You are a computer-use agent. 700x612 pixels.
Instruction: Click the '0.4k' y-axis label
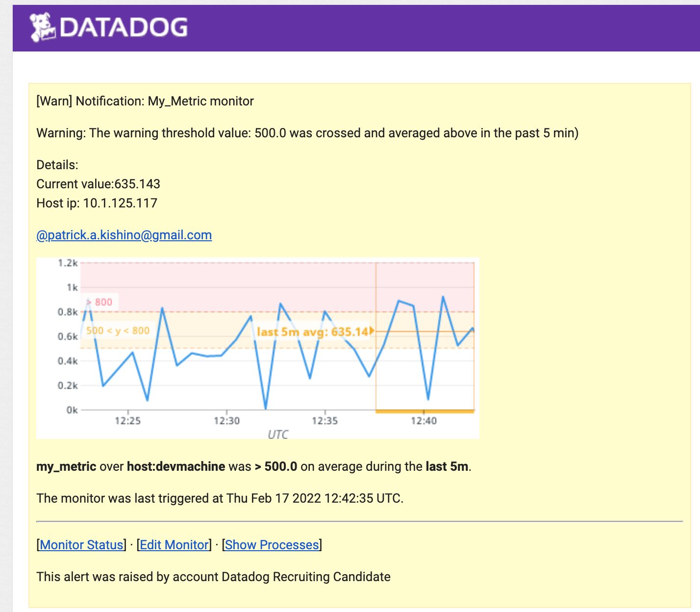click(68, 361)
